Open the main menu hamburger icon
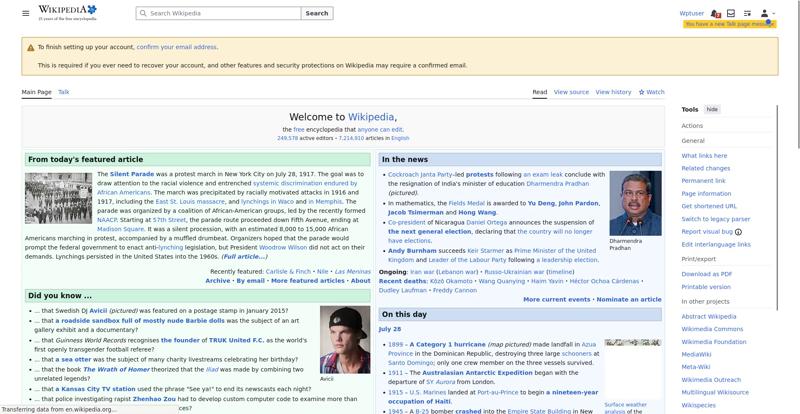 pyautogui.click(x=26, y=13)
